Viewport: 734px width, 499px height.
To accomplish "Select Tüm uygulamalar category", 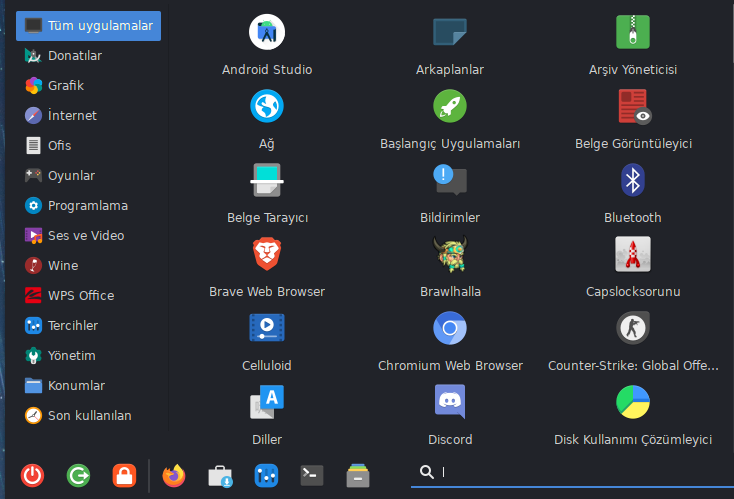I will click(x=88, y=26).
